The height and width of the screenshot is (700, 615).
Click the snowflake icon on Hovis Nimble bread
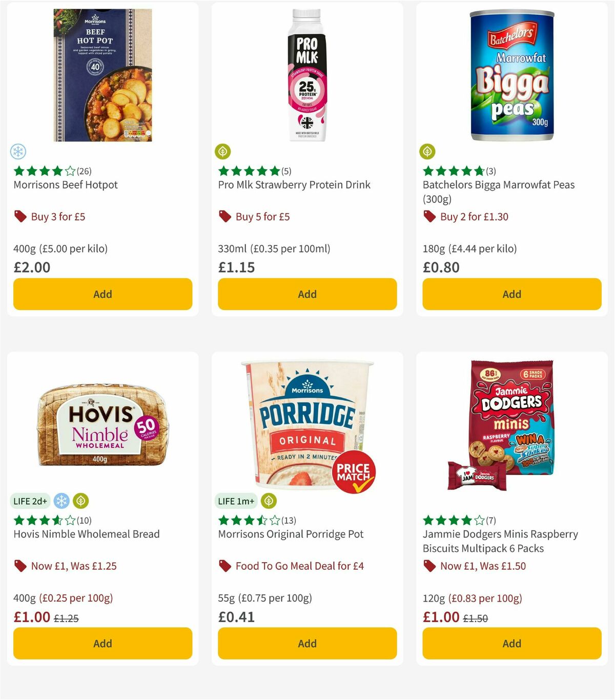(x=61, y=501)
